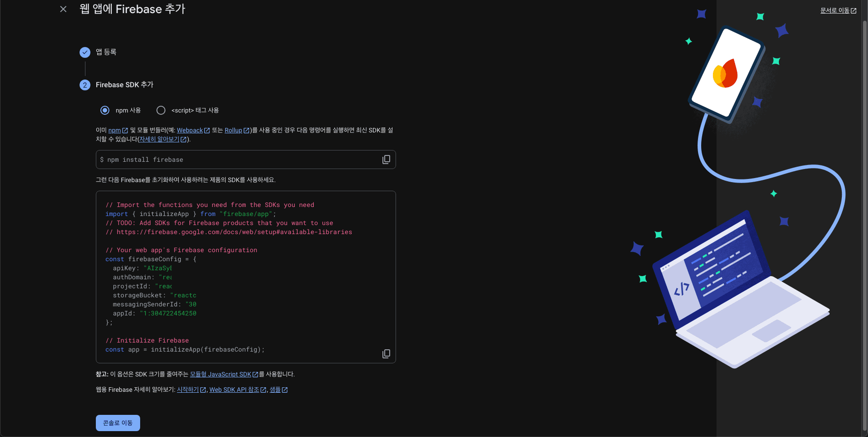Click the 자세히 알아보기 link
The height and width of the screenshot is (437, 868).
[159, 139]
